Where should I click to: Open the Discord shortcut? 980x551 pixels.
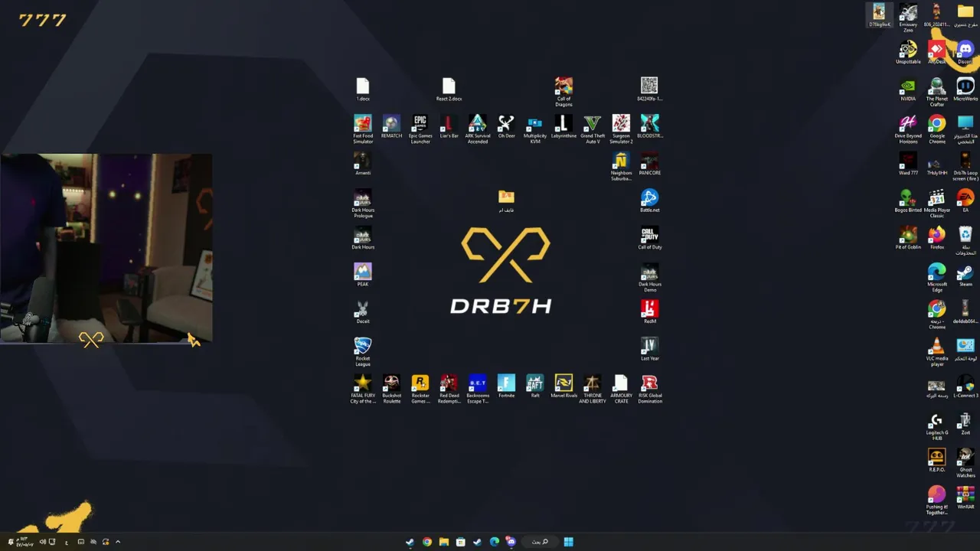pyautogui.click(x=965, y=53)
